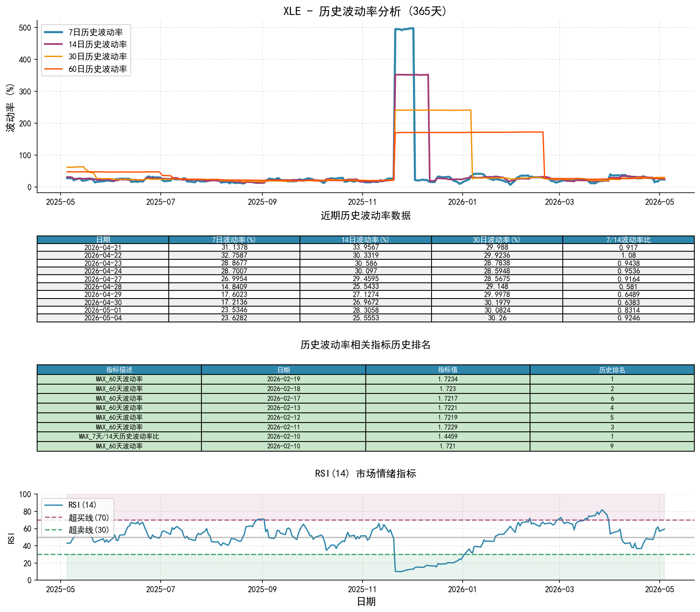Click the "日期" x-axis label below the RSI chart

(x=366, y=602)
